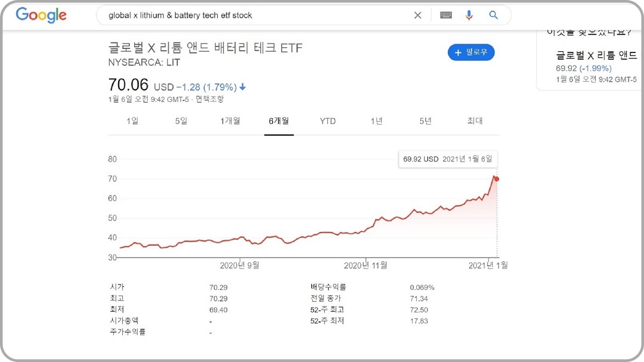
Task: Clear the search query with X icon
Action: point(417,15)
